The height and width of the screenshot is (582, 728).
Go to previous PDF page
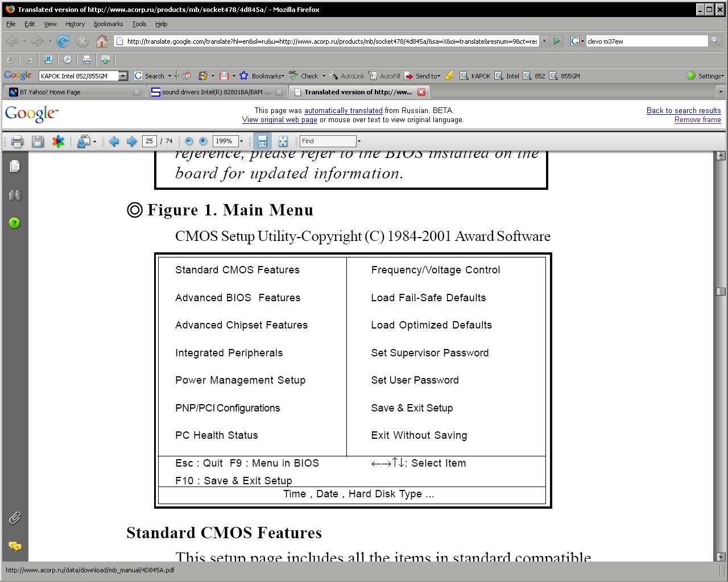[x=114, y=141]
